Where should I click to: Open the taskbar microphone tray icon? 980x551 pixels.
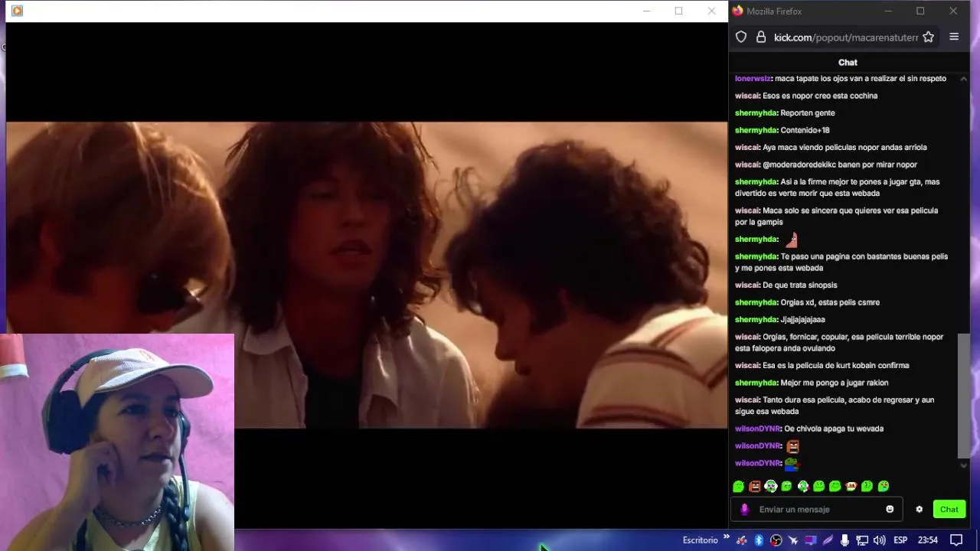click(844, 540)
